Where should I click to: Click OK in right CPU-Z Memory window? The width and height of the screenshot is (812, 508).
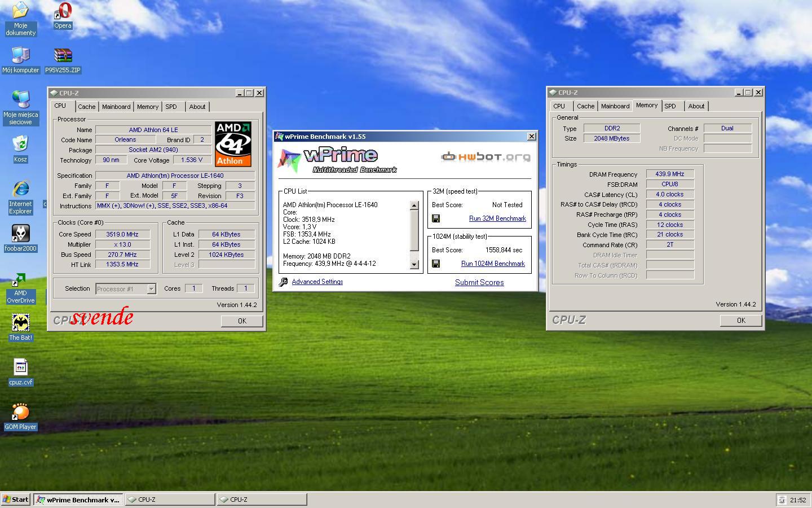pos(741,320)
